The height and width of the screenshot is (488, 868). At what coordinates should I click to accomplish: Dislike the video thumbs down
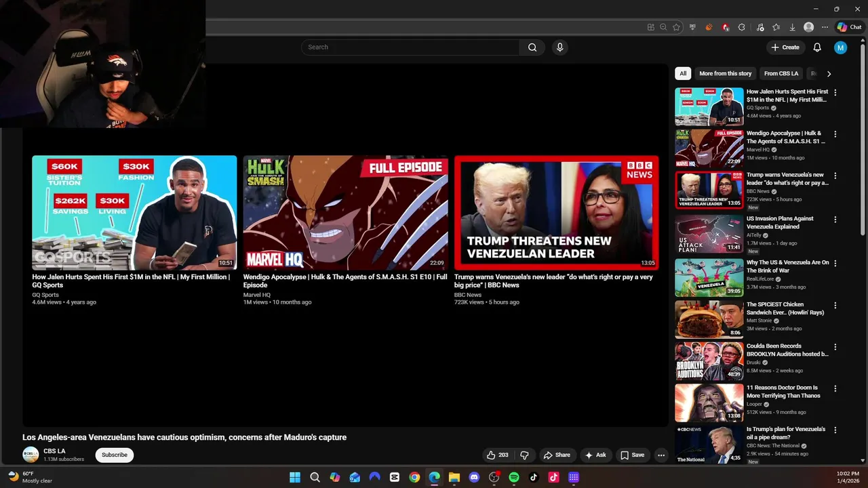pos(524,455)
